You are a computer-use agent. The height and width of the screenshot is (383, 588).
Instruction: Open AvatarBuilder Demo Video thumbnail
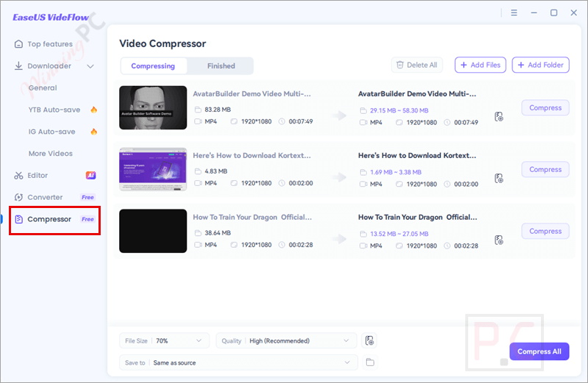[153, 107]
